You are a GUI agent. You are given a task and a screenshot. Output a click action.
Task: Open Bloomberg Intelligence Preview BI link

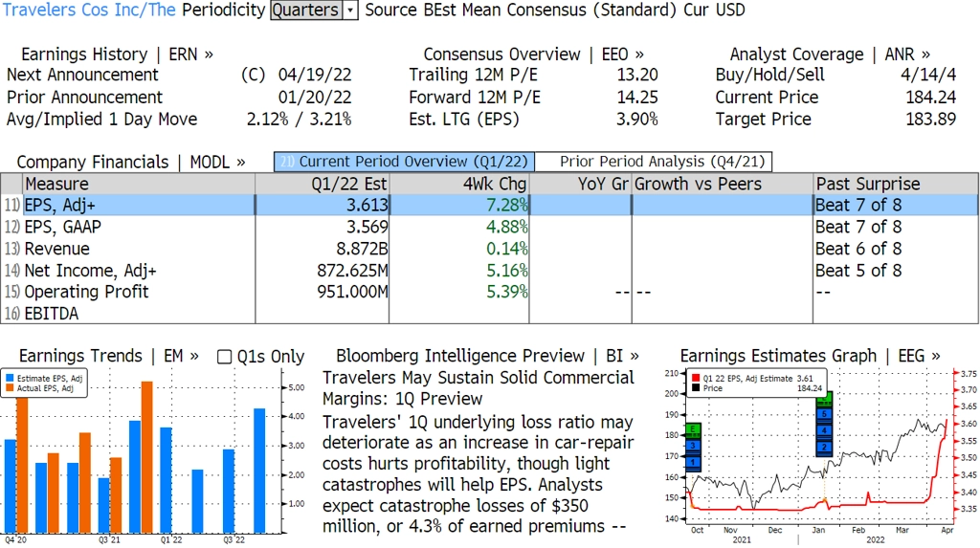tap(487, 356)
